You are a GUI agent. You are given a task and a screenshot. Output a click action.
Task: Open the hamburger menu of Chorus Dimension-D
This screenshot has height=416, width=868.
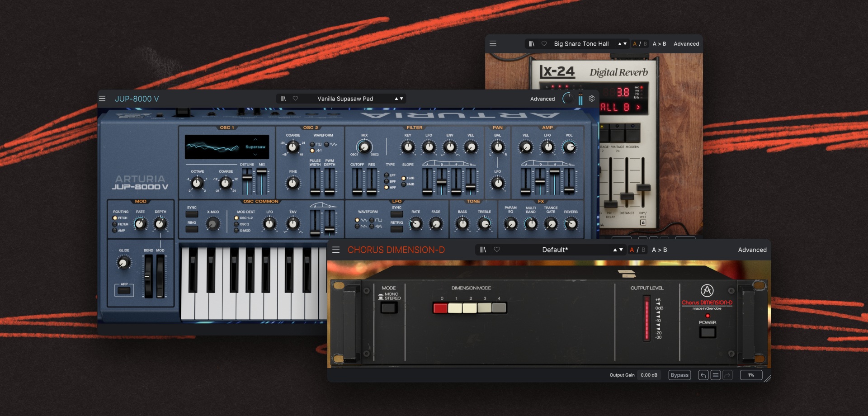[335, 250]
